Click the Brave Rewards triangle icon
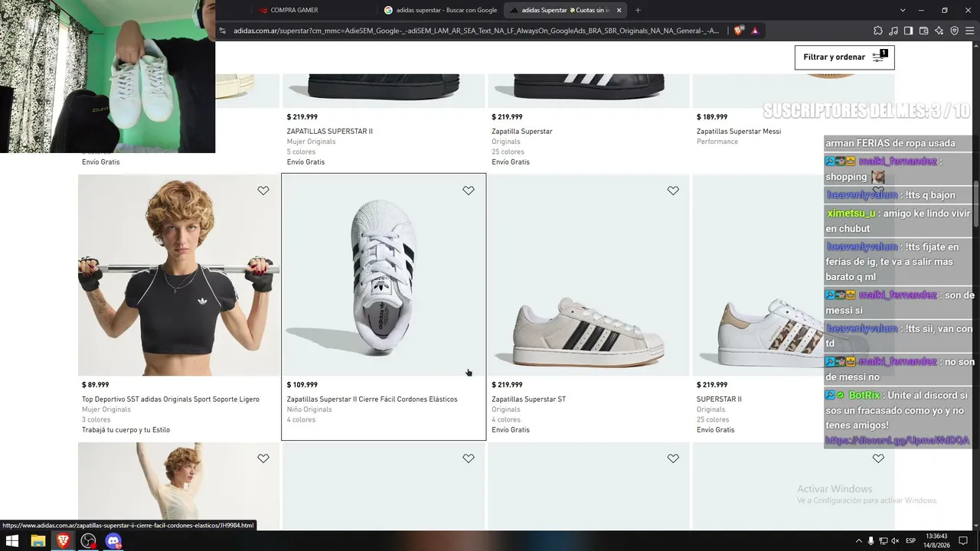This screenshot has height=551, width=980. pyautogui.click(x=755, y=31)
